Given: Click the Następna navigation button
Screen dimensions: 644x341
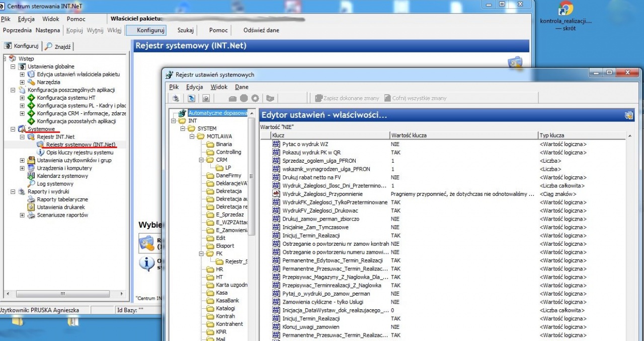Looking at the screenshot, I should (48, 30).
